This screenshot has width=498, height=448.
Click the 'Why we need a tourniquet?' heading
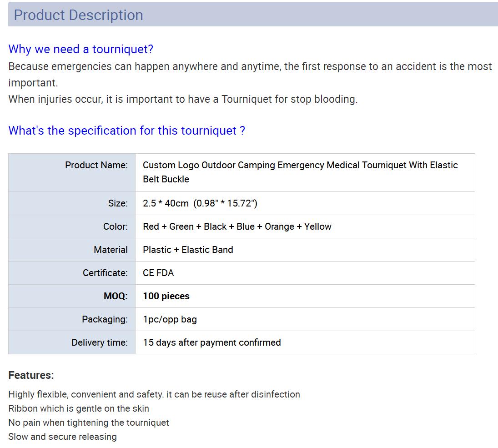coord(81,49)
